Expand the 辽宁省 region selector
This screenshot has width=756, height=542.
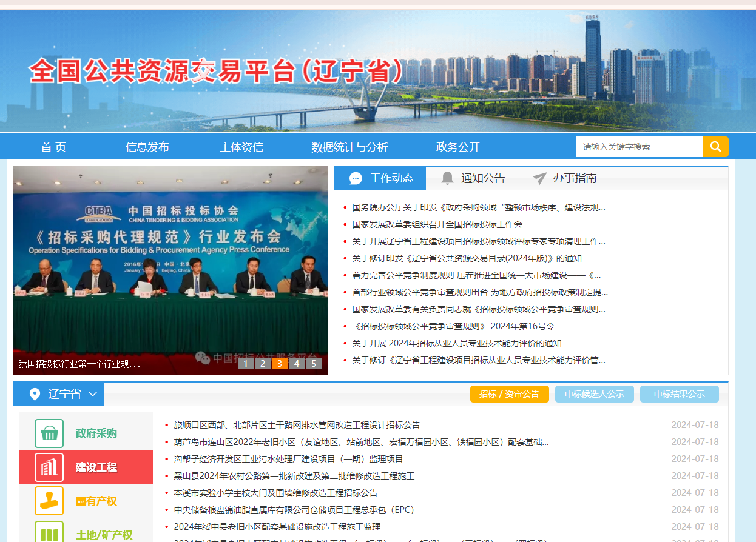(92, 394)
